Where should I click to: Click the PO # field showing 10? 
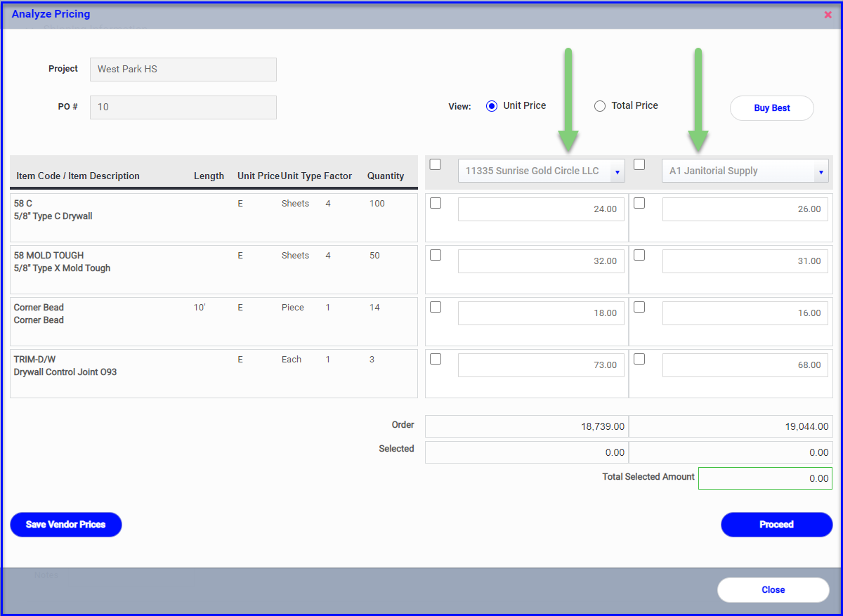[183, 107]
